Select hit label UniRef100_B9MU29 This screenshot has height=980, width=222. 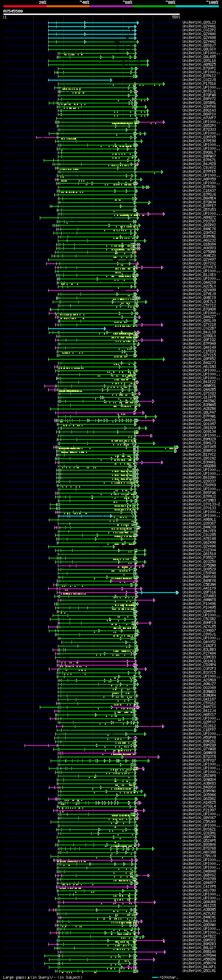[199, 439]
